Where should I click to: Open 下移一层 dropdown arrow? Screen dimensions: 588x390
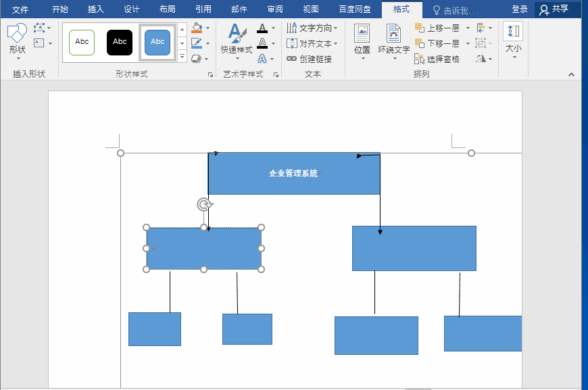pos(468,44)
